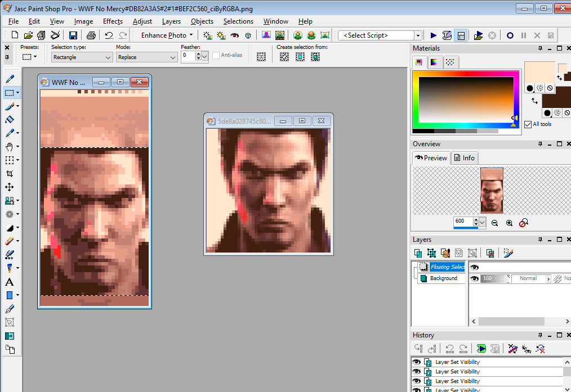Open the Select Script dropdown
The width and height of the screenshot is (571, 392).
tap(418, 35)
